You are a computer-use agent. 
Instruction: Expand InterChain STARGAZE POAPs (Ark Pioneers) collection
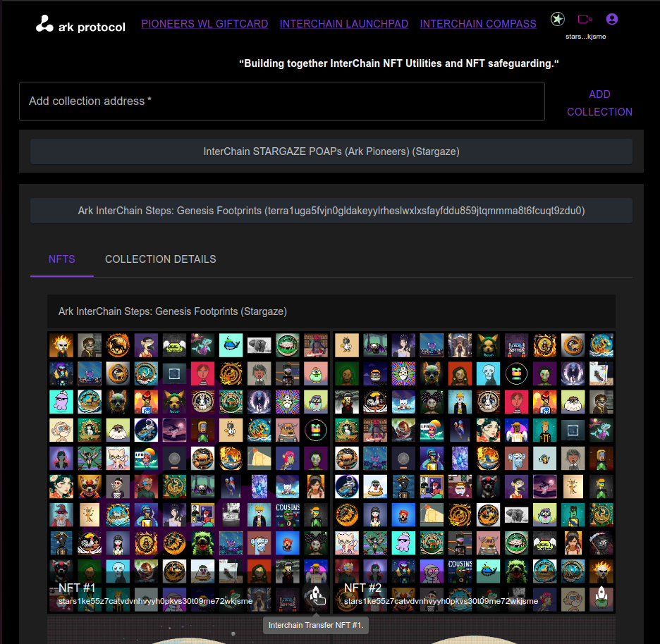(331, 151)
